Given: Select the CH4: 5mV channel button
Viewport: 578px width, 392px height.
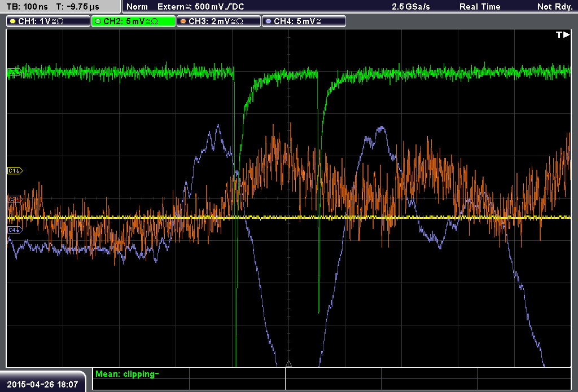Looking at the screenshot, I should [304, 21].
